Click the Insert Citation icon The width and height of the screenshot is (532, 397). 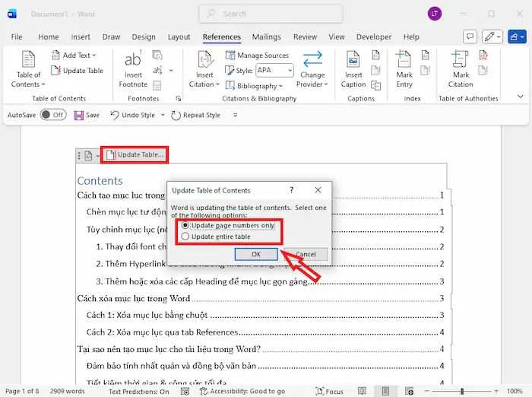204,61
